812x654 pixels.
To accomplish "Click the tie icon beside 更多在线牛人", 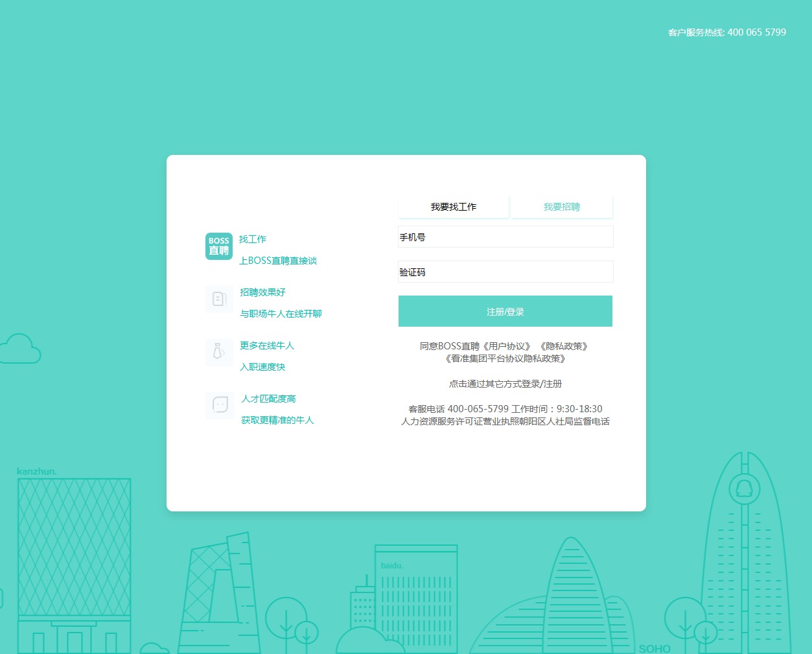I will 219,352.
